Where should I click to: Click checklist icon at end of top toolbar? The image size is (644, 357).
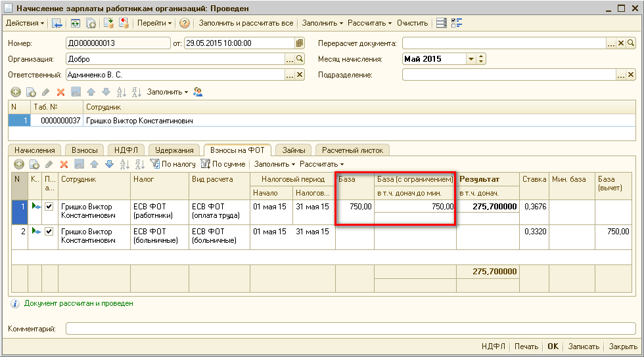coord(456,24)
